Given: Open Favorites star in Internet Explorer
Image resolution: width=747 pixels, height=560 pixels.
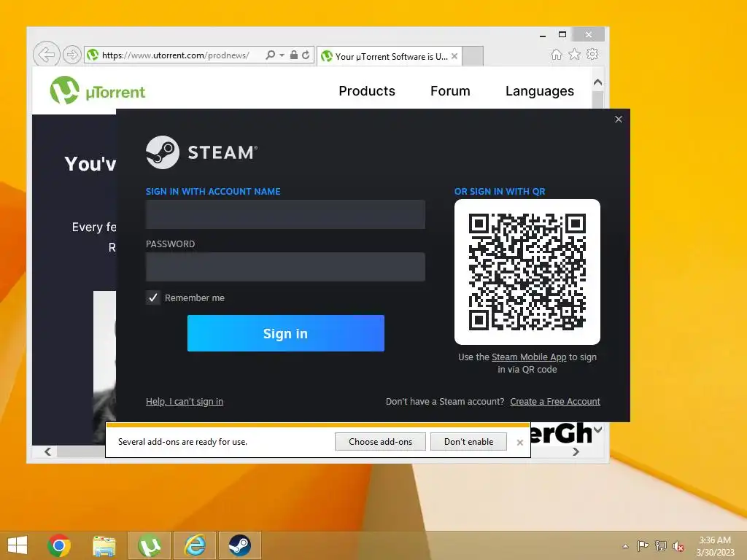Looking at the screenshot, I should pyautogui.click(x=575, y=54).
